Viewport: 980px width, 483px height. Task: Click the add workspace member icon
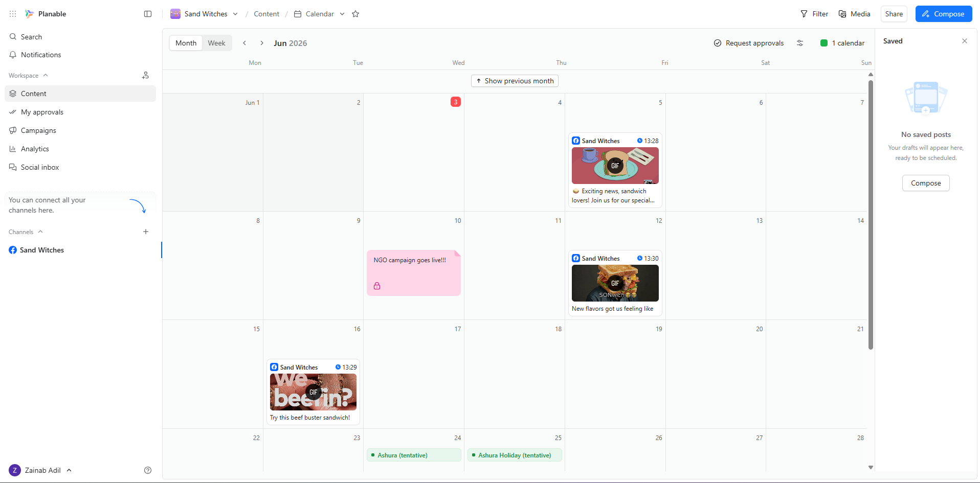tap(146, 75)
